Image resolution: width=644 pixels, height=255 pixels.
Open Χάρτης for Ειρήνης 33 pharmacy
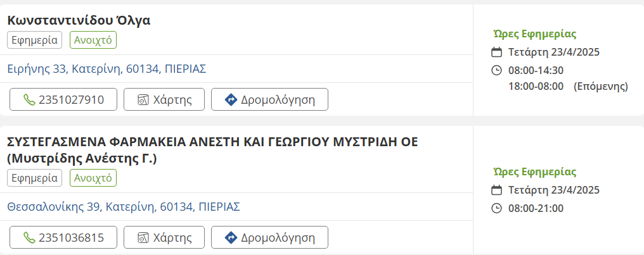click(x=164, y=100)
